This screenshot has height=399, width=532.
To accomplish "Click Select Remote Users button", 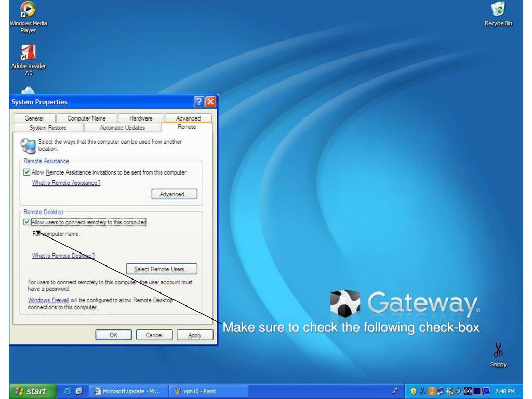I will 162,269.
